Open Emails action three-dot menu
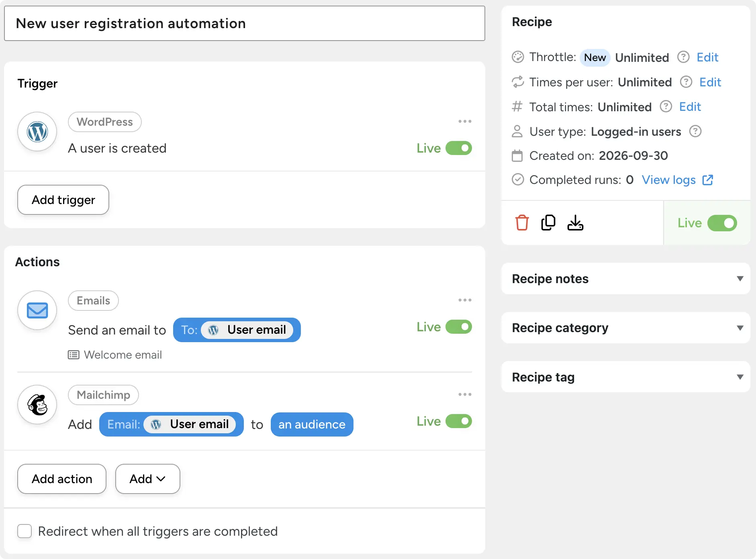 [x=465, y=300]
